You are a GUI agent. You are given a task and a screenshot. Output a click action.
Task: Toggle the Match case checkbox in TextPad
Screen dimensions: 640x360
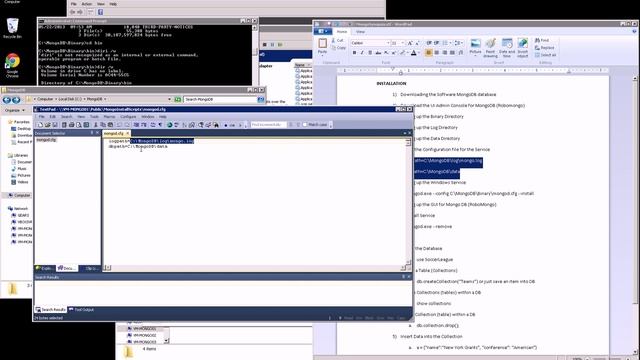tap(305, 125)
